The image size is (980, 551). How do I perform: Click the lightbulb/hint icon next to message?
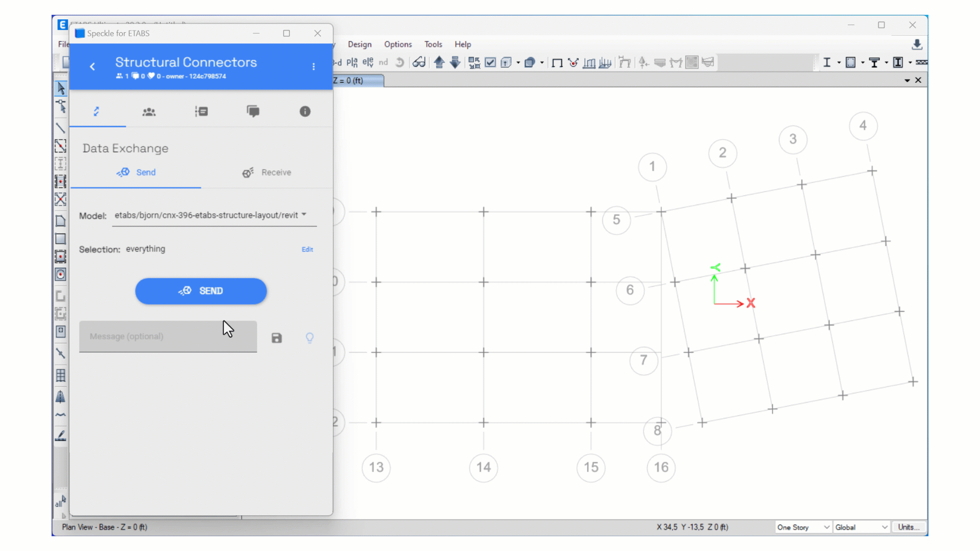click(309, 338)
